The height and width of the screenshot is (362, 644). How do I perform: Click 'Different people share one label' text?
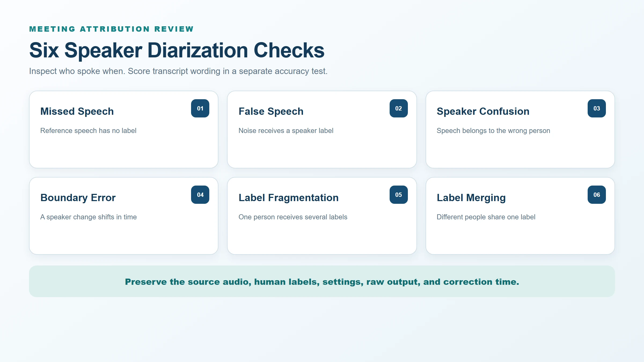(486, 217)
